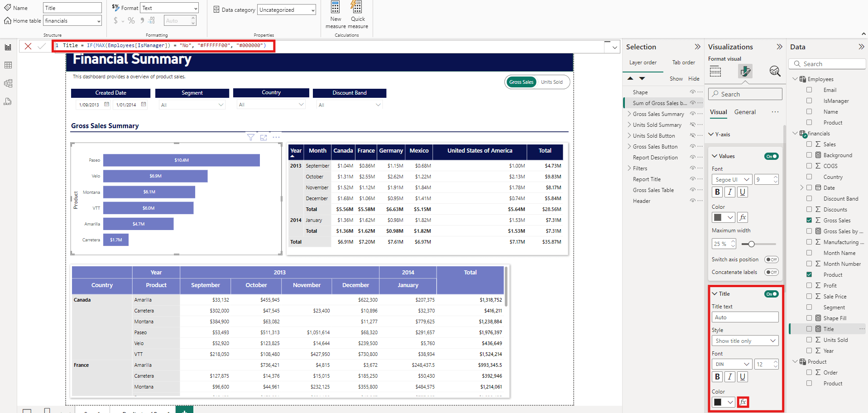Switch to Table view in the left sidebar
This screenshot has height=413, width=868.
tap(8, 65)
